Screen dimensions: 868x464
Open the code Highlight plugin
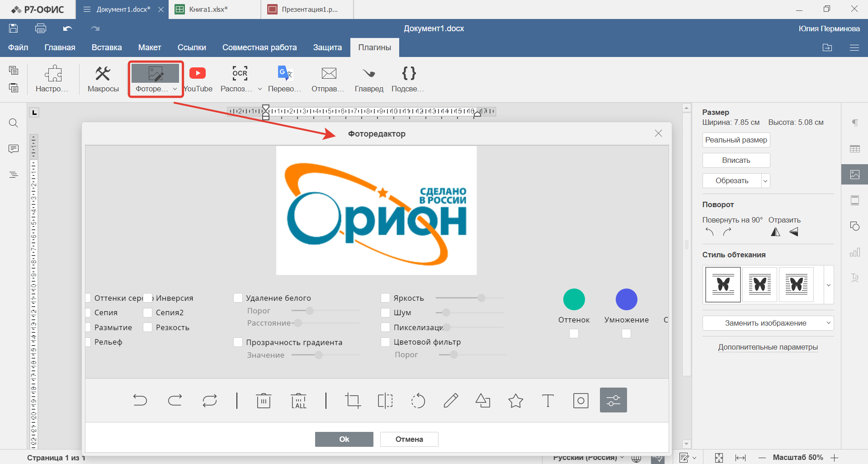[408, 79]
